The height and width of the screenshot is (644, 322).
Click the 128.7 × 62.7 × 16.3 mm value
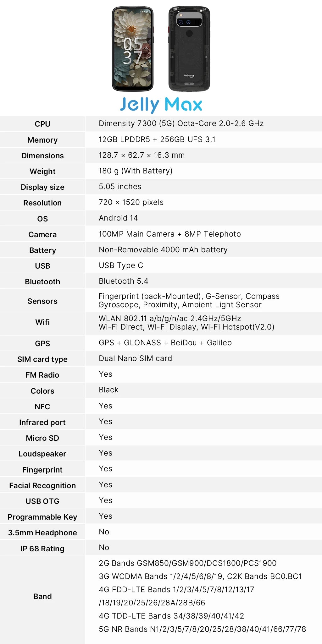pos(142,155)
